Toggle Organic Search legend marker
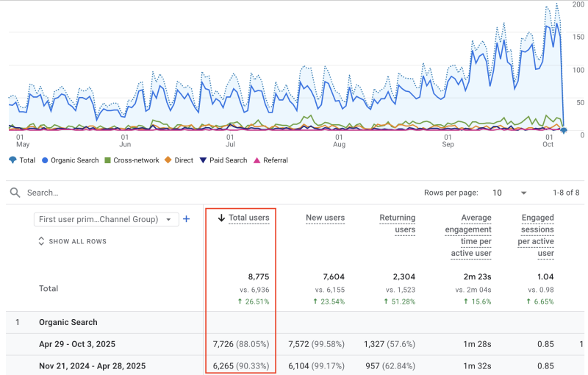This screenshot has height=375, width=588. pos(46,160)
